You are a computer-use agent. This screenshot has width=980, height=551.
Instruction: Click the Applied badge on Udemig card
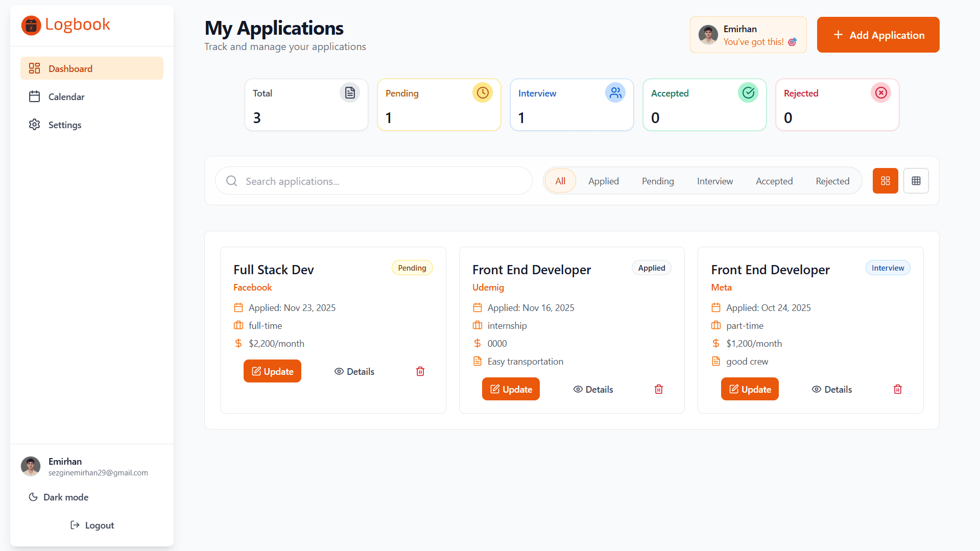pyautogui.click(x=652, y=268)
